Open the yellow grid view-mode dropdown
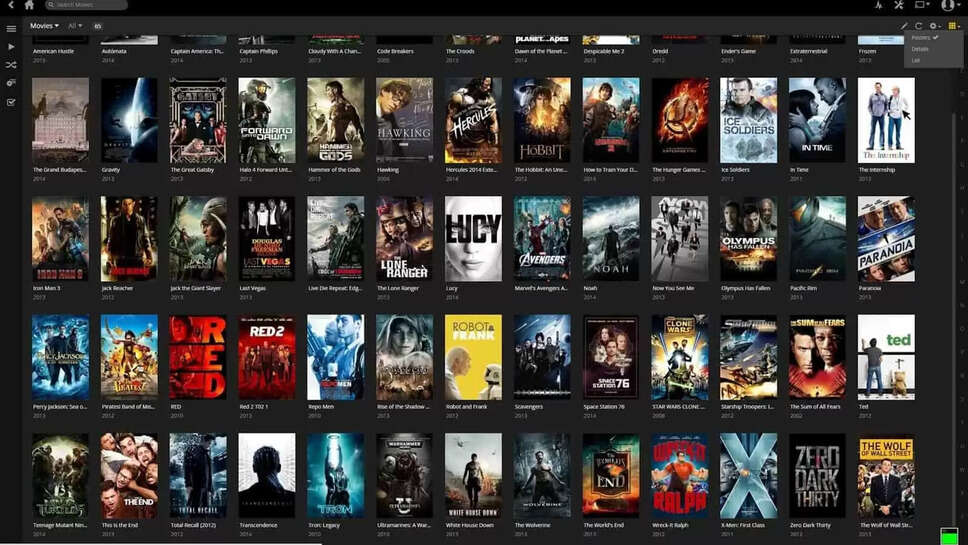This screenshot has height=545, width=968. [954, 26]
